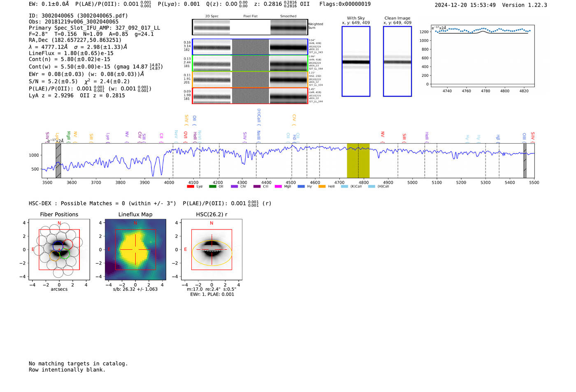Click the blue-bordered fiber spectrum row
The height and width of the screenshot is (392, 576).
pos(250,47)
